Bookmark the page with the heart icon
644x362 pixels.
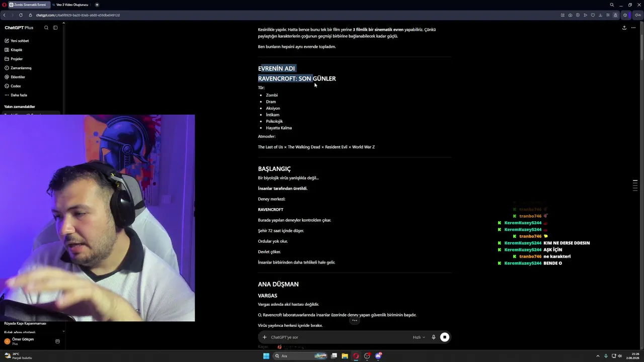pos(593,15)
